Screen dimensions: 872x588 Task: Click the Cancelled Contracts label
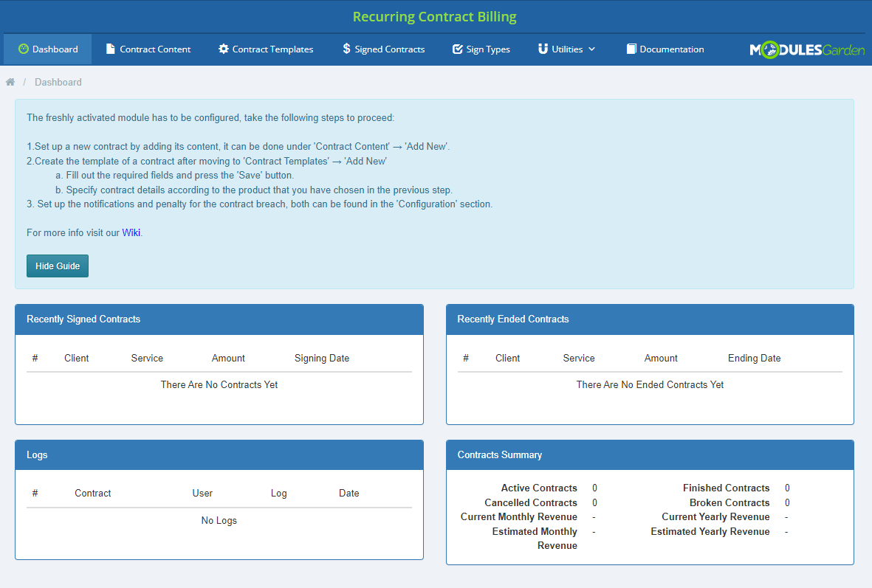[x=531, y=503]
